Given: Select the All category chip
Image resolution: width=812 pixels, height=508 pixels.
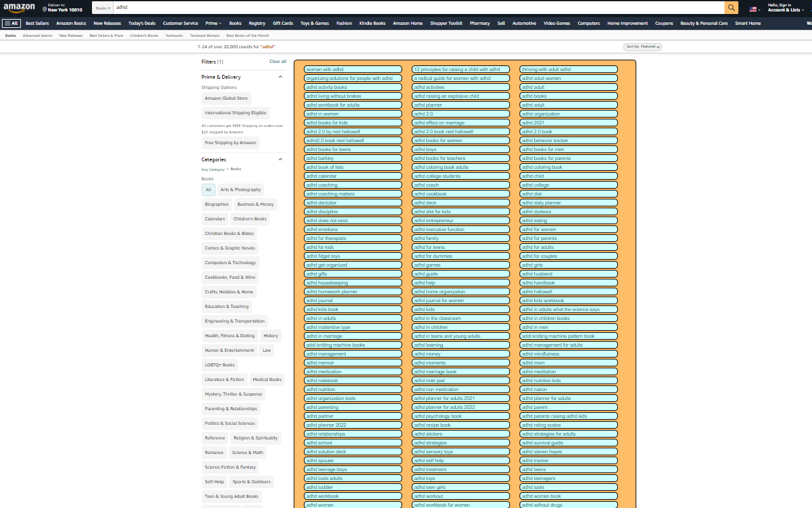Looking at the screenshot, I should [x=208, y=190].
